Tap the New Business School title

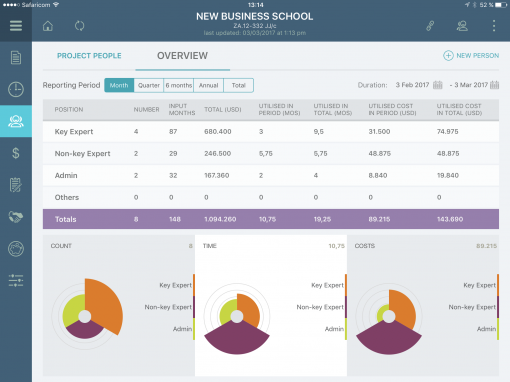tap(254, 16)
